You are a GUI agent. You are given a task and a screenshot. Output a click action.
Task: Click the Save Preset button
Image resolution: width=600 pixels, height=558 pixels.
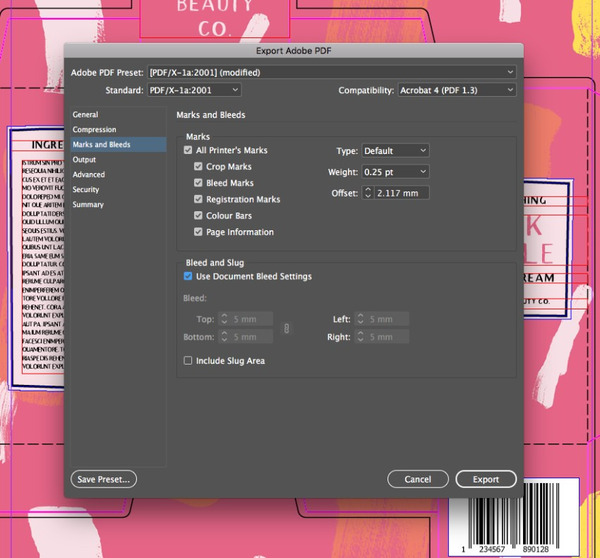point(104,480)
